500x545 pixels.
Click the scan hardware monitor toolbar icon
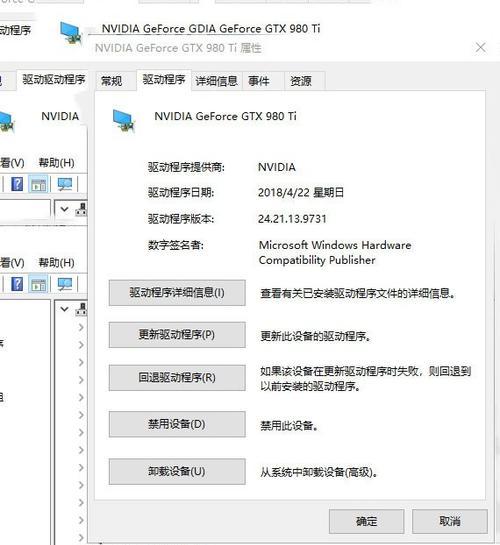tap(65, 184)
